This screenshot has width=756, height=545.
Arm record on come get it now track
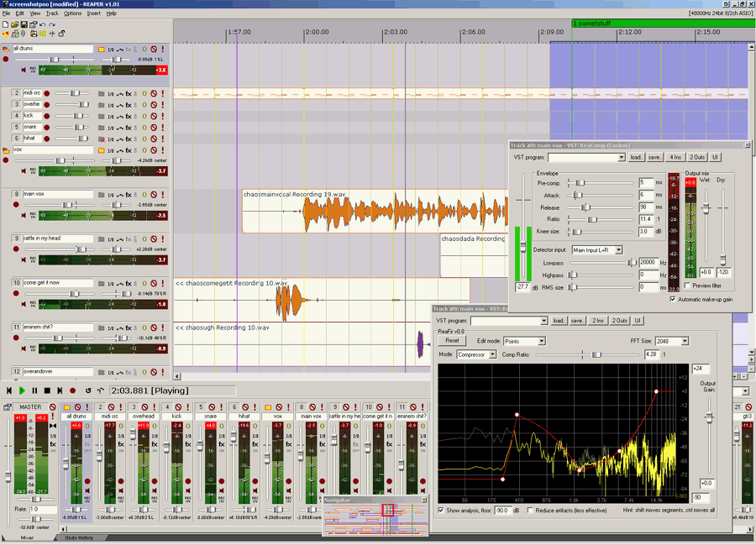16,293
